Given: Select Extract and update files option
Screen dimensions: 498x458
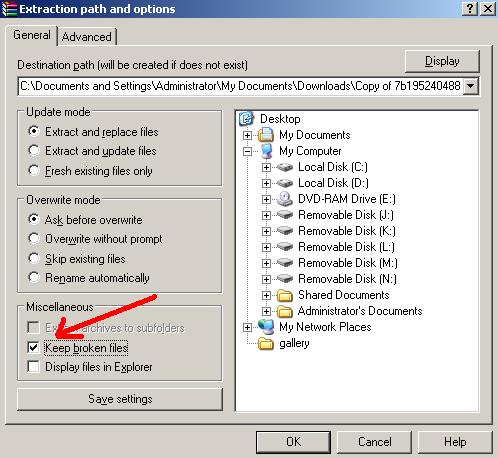Looking at the screenshot, I should pyautogui.click(x=34, y=151).
